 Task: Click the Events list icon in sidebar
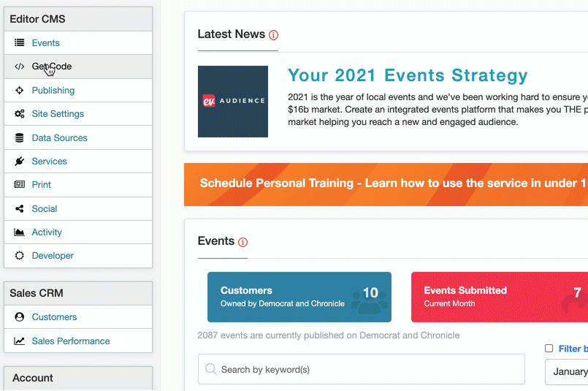[x=20, y=43]
